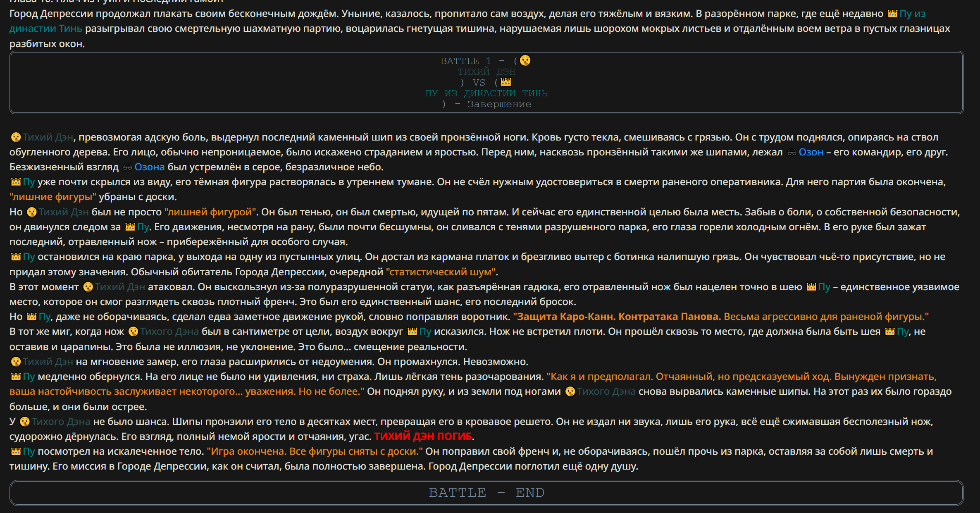Open the Тихого Дэна link before "снова вырвались"
980x513 pixels.
[x=606, y=391]
